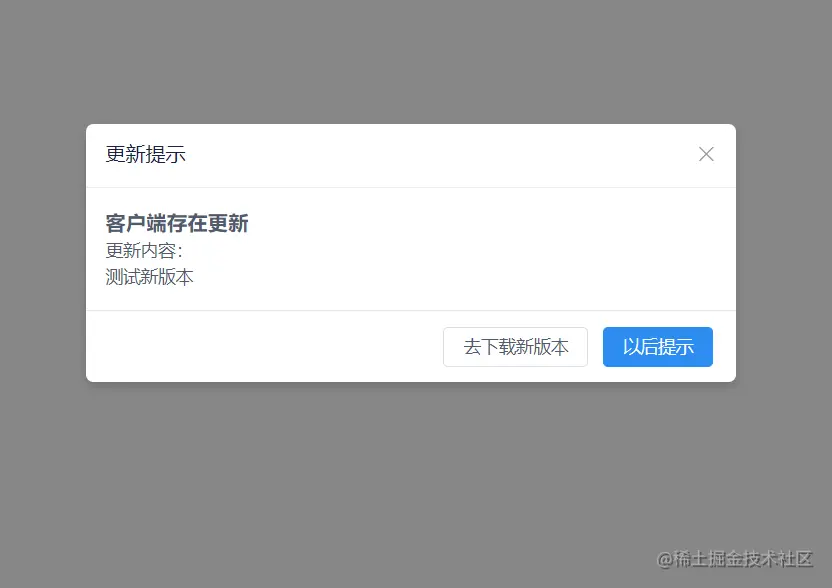Close the 更新提示 dialog with X
The height and width of the screenshot is (588, 832).
click(x=706, y=154)
